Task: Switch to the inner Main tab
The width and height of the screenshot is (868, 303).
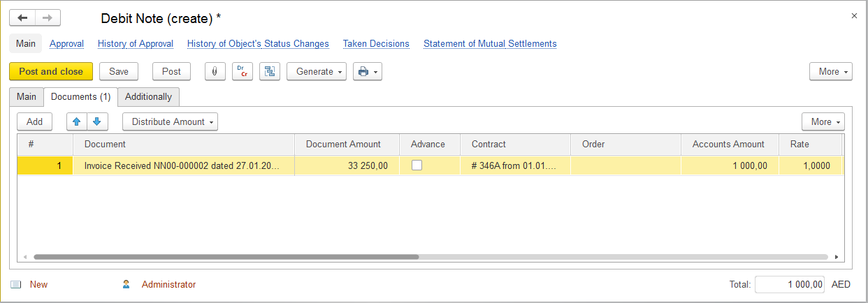Action: tap(27, 96)
